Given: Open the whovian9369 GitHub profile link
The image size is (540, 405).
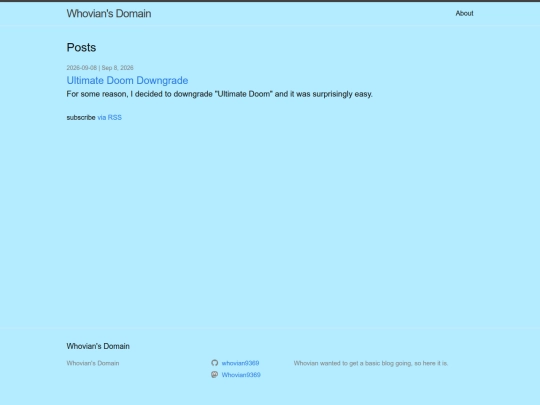Looking at the screenshot, I should [240, 363].
